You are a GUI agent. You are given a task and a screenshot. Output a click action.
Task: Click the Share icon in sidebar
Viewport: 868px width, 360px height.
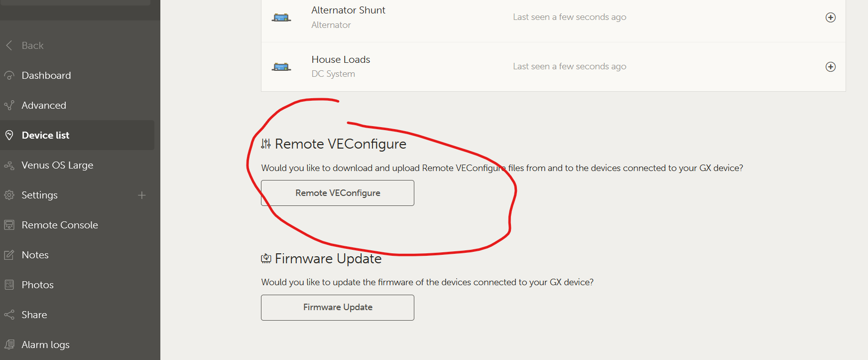pyautogui.click(x=9, y=315)
